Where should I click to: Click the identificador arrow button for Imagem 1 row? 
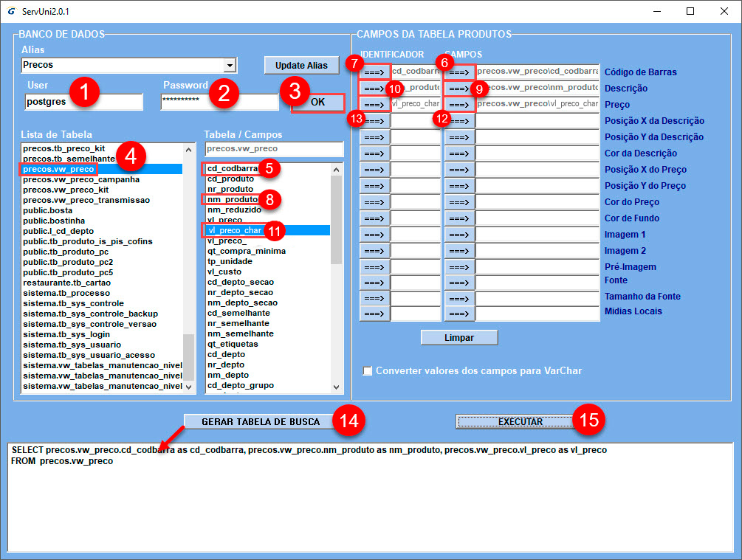(374, 235)
